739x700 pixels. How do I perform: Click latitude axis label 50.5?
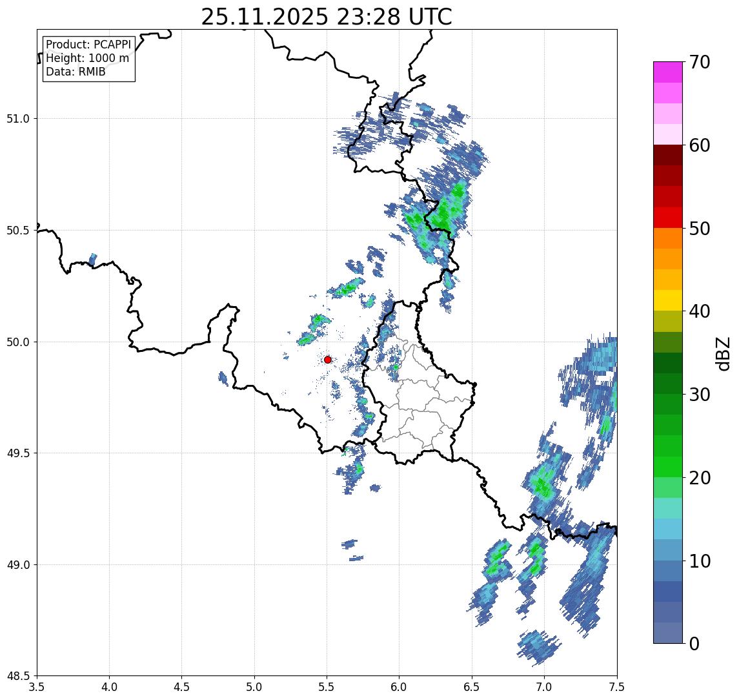[18, 231]
